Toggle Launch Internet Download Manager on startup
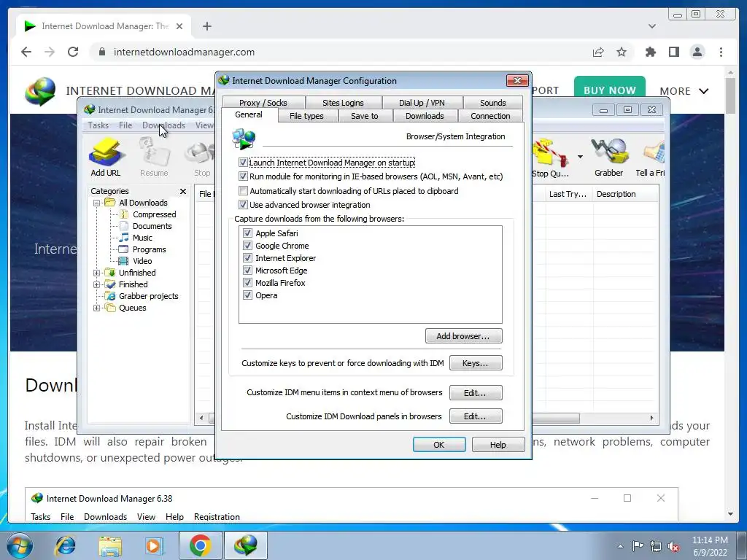The width and height of the screenshot is (747, 560). [243, 163]
